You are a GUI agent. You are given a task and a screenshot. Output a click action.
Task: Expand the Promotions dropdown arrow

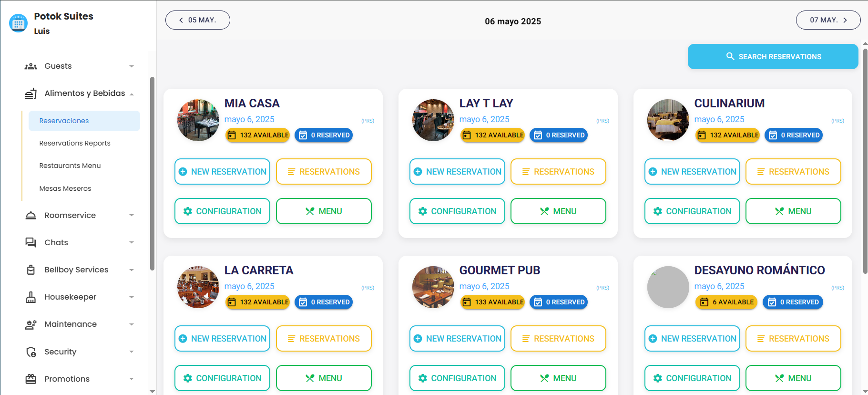(132, 379)
